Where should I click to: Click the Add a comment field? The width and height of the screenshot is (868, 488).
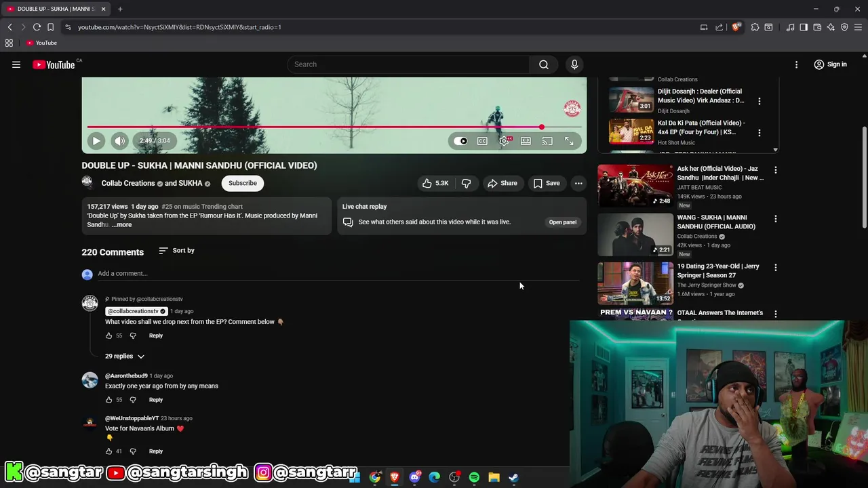[x=338, y=274]
